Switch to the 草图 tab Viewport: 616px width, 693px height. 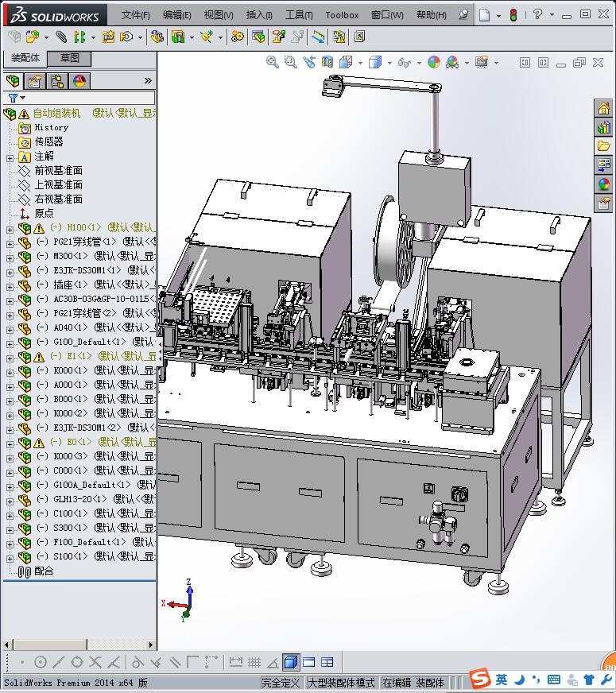[69, 58]
